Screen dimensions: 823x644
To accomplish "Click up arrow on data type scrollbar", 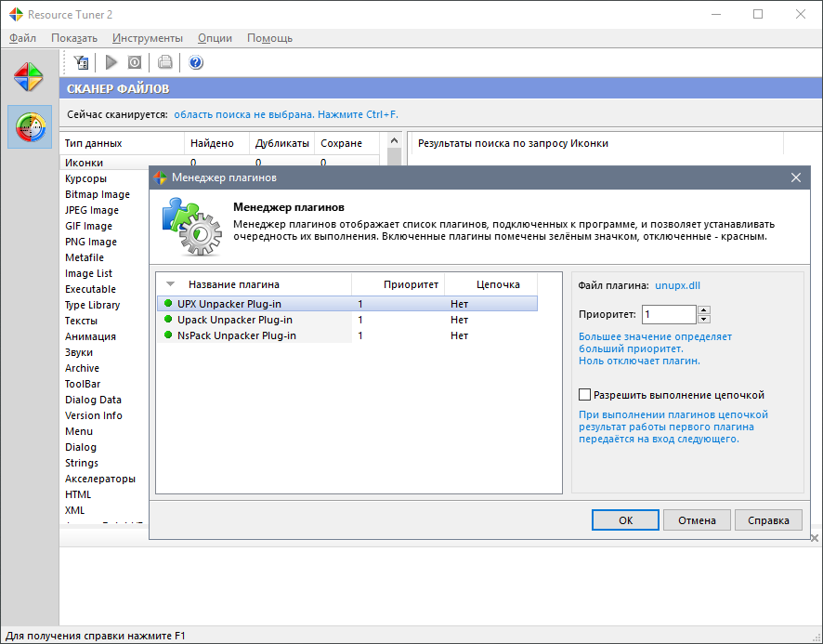I will click(x=395, y=140).
